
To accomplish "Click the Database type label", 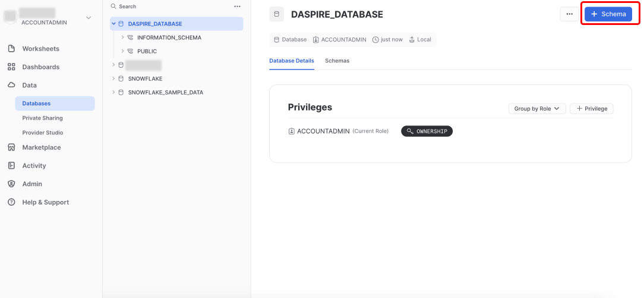I will click(294, 40).
